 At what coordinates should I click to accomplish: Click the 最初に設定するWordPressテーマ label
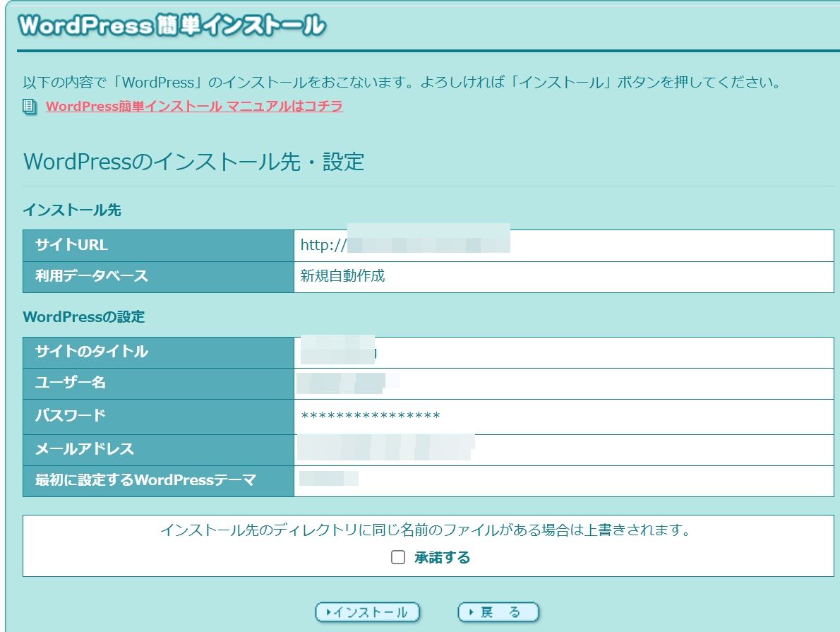[145, 480]
